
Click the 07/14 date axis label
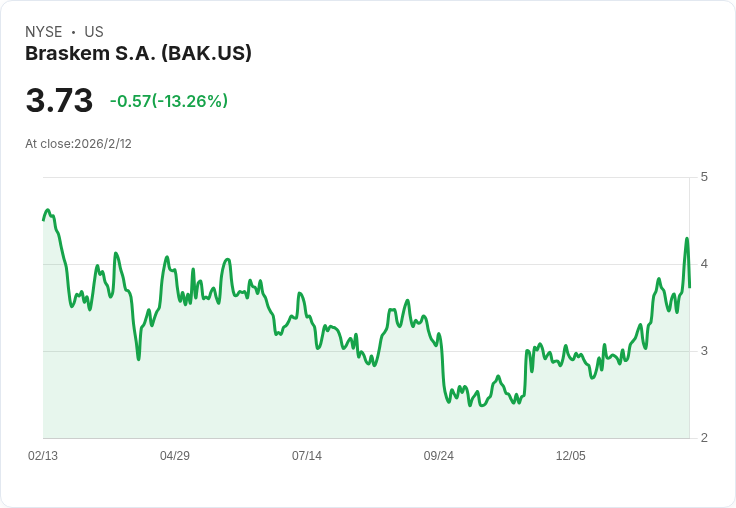(307, 456)
